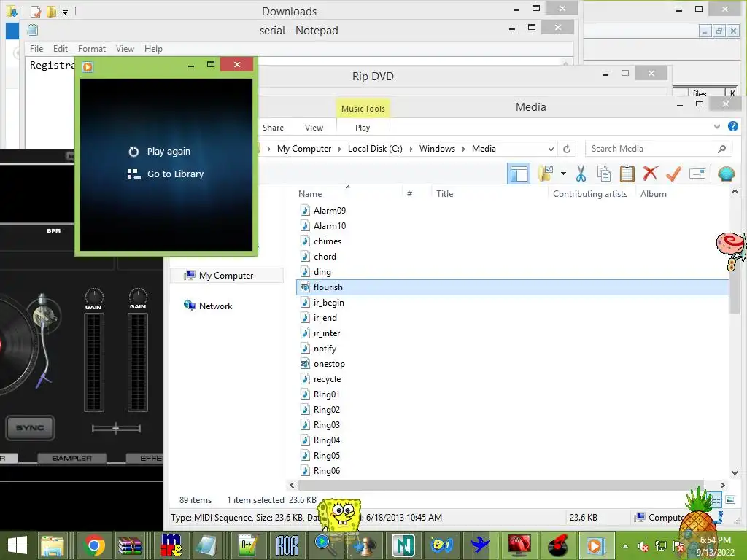This screenshot has width=747, height=560.
Task: Open WinRAR from the taskbar
Action: (x=130, y=545)
